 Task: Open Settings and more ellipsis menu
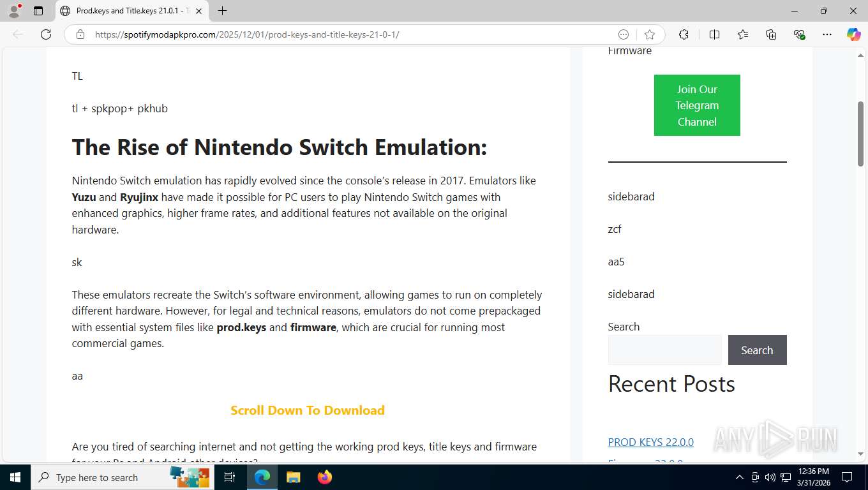tap(827, 34)
